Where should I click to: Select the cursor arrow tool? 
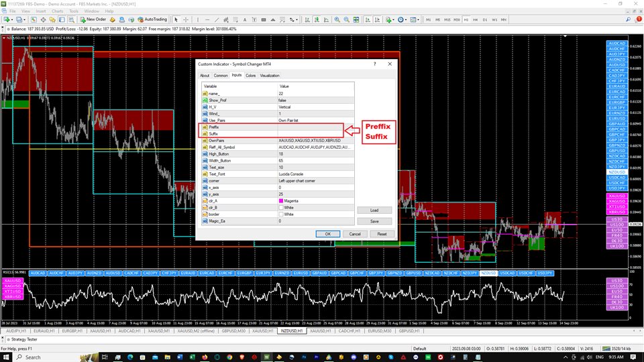(x=176, y=19)
